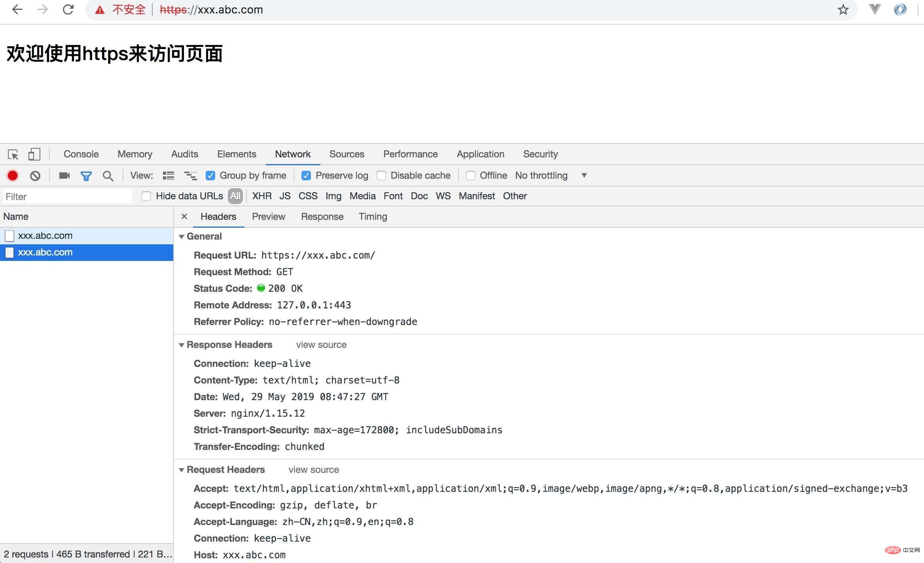Image resolution: width=924 pixels, height=563 pixels.
Task: Switch to the Preview tab
Action: point(268,217)
